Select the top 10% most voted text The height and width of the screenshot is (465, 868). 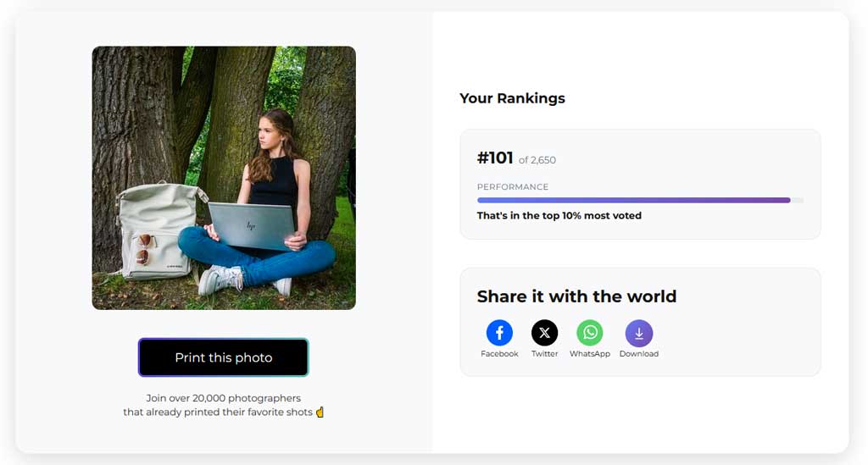click(x=559, y=216)
